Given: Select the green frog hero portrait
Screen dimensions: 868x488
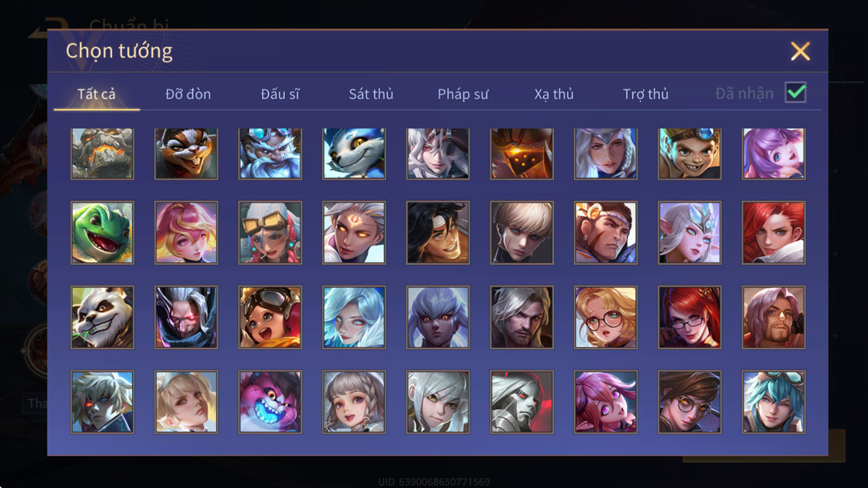Looking at the screenshot, I should pyautogui.click(x=102, y=232).
